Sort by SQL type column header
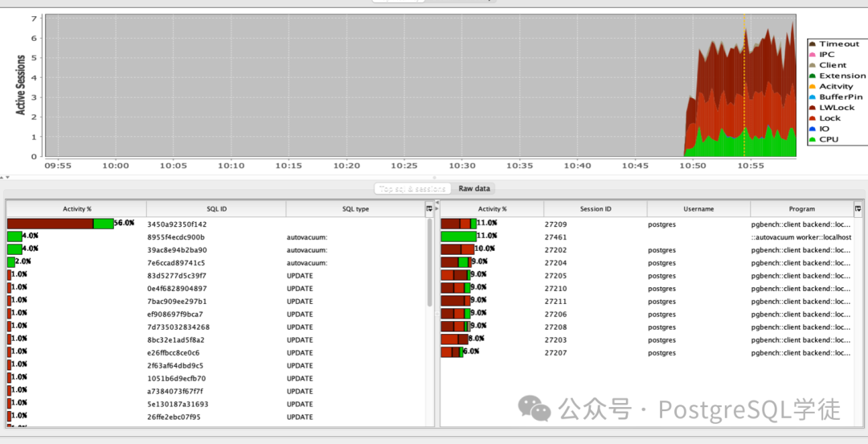 pyautogui.click(x=355, y=209)
